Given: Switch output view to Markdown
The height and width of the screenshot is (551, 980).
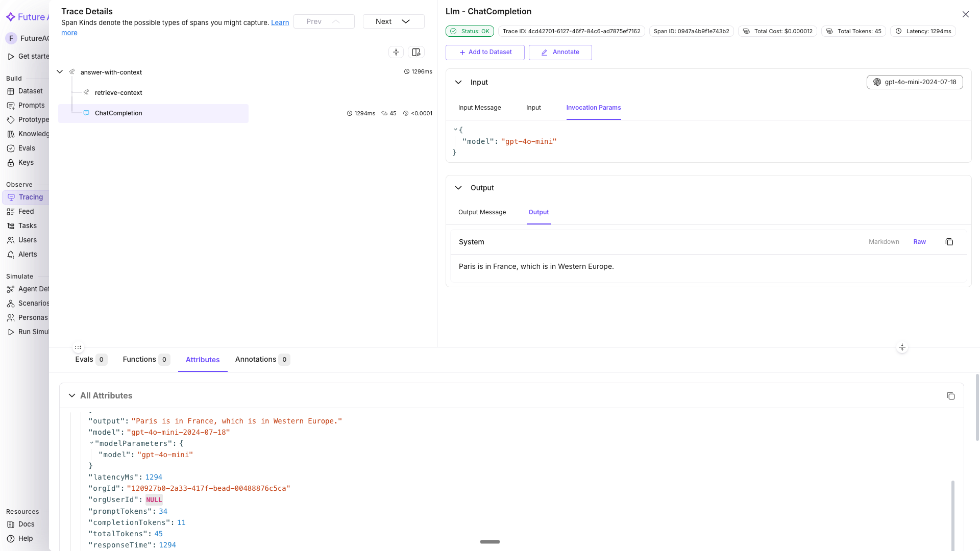Looking at the screenshot, I should click(884, 241).
